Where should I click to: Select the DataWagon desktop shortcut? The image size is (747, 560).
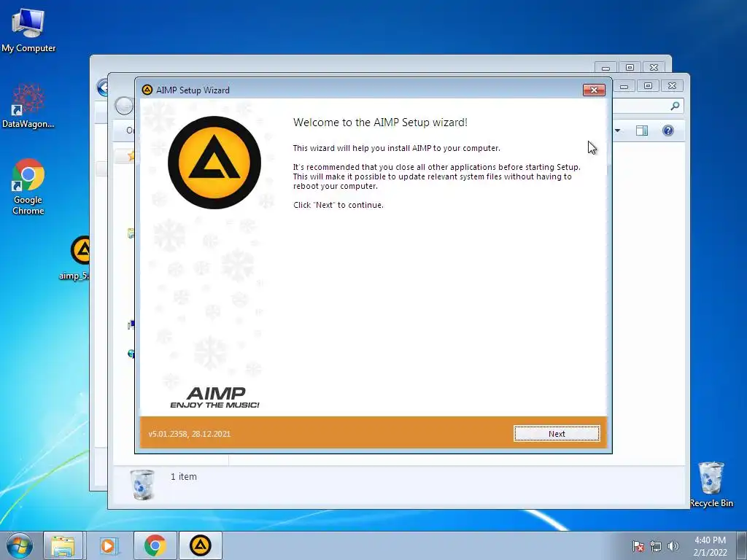(28, 106)
